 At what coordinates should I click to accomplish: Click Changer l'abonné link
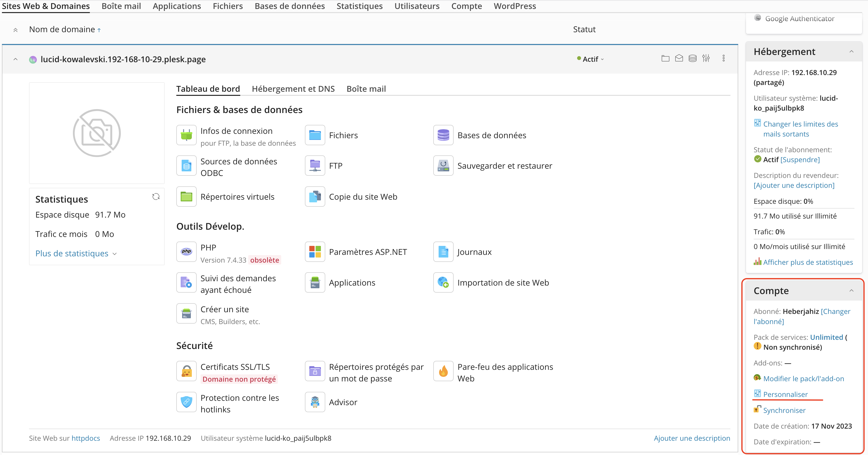802,317
